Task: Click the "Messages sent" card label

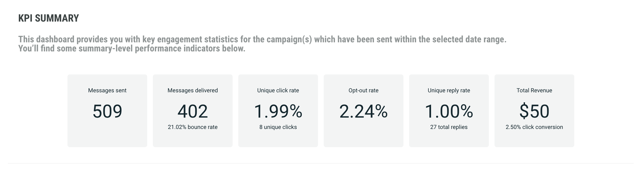Action: (x=107, y=90)
